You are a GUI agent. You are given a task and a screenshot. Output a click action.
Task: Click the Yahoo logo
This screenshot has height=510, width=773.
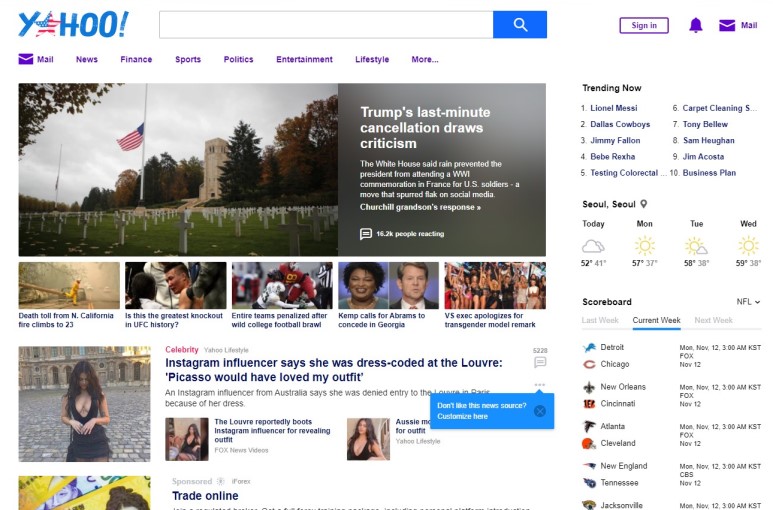73,24
